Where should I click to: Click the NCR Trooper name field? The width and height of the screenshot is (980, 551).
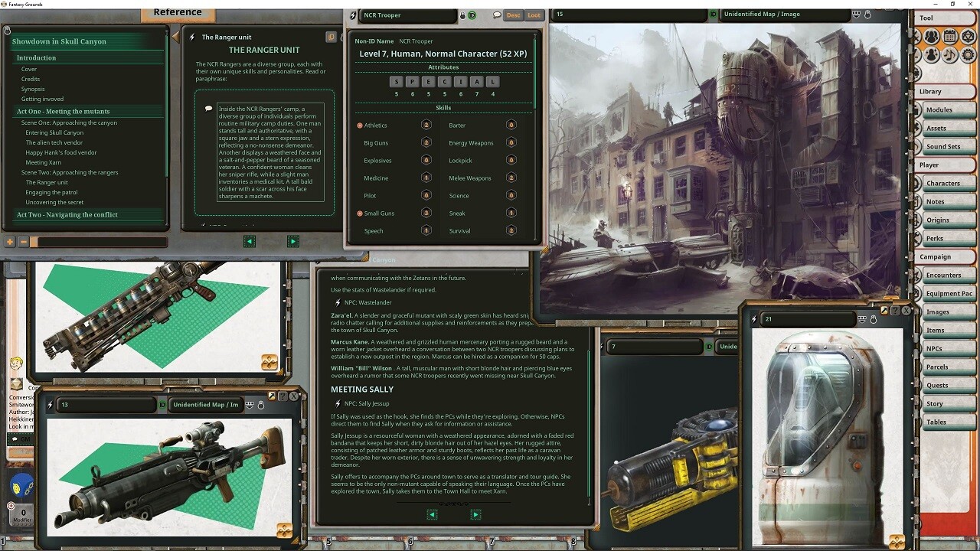click(x=398, y=15)
